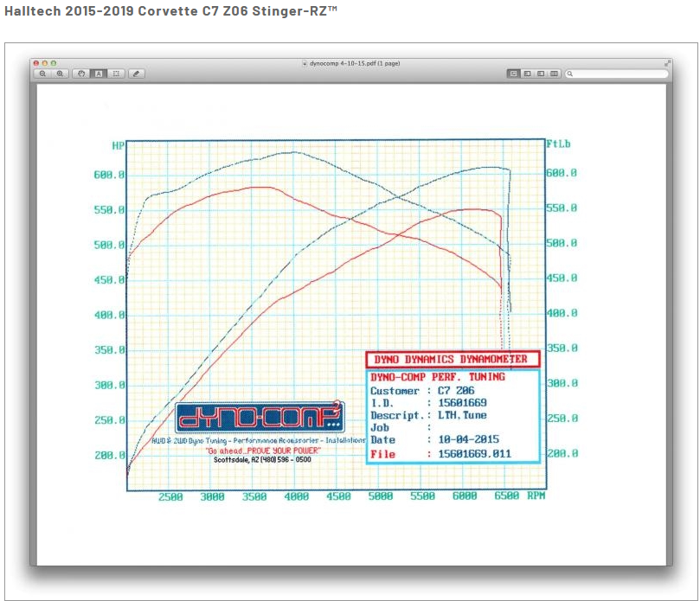The width and height of the screenshot is (700, 601).
Task: Select the Move hand tool
Action: 81,74
